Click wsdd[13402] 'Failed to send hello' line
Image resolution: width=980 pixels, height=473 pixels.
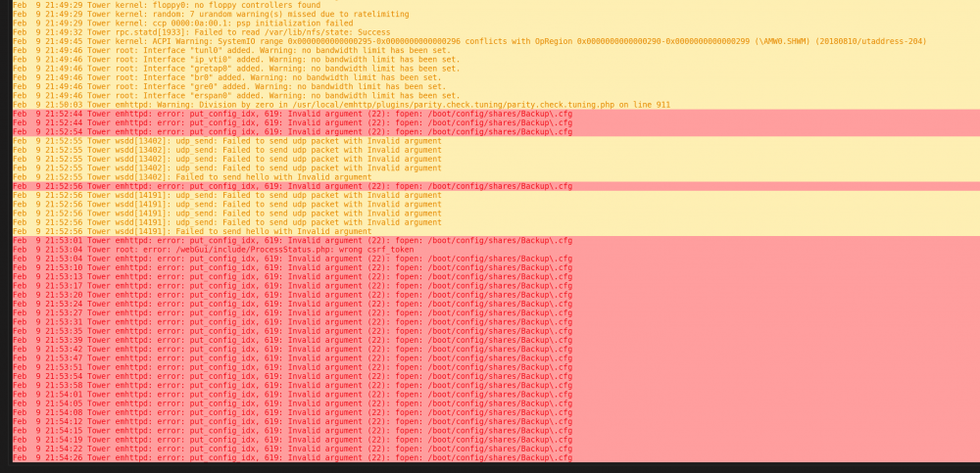coord(192,177)
